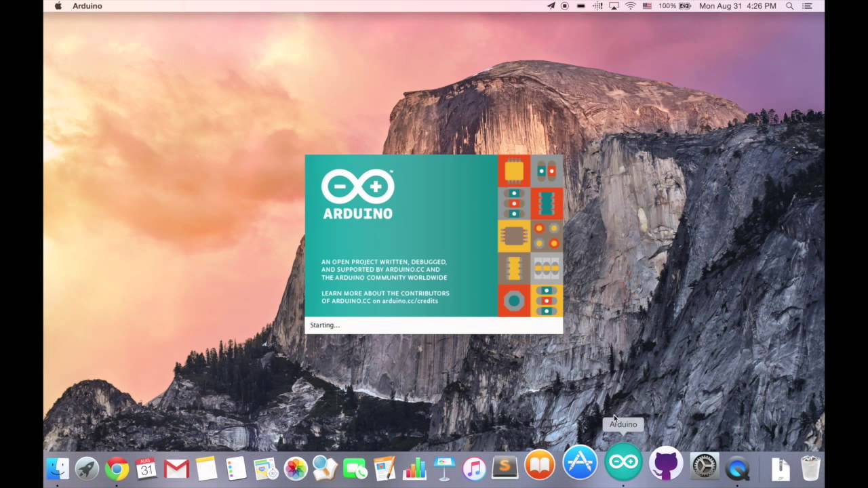Click the Arduino tooltip label above dock
Image resolution: width=868 pixels, height=488 pixels.
pos(623,424)
